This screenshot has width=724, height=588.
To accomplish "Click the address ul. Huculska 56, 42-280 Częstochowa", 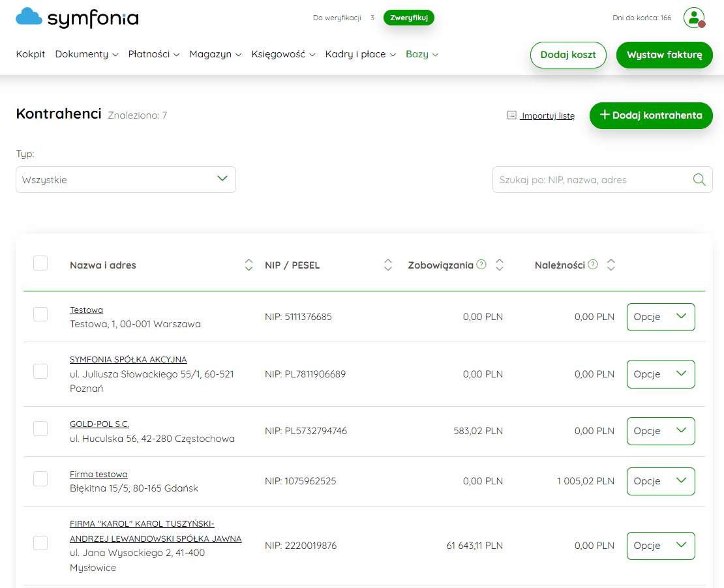I will (153, 439).
